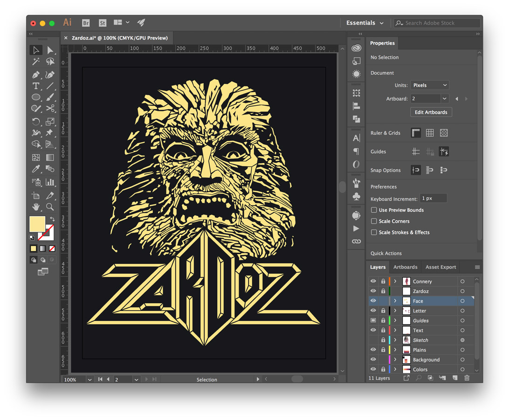Toggle the grid display button

[x=430, y=133]
